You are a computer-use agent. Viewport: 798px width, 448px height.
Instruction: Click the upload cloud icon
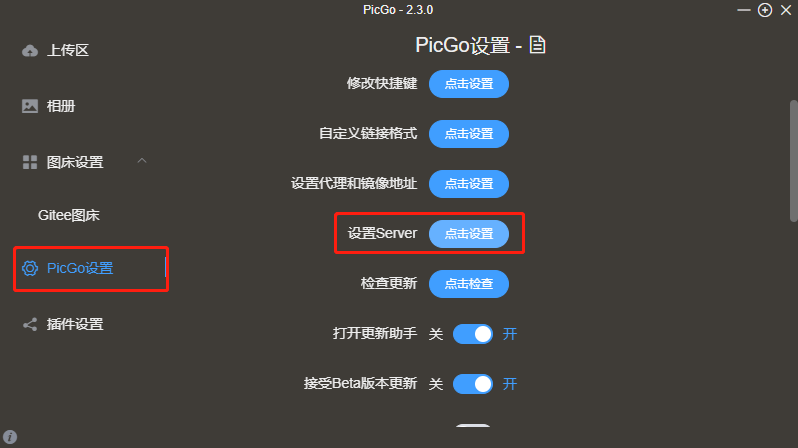pyautogui.click(x=30, y=50)
